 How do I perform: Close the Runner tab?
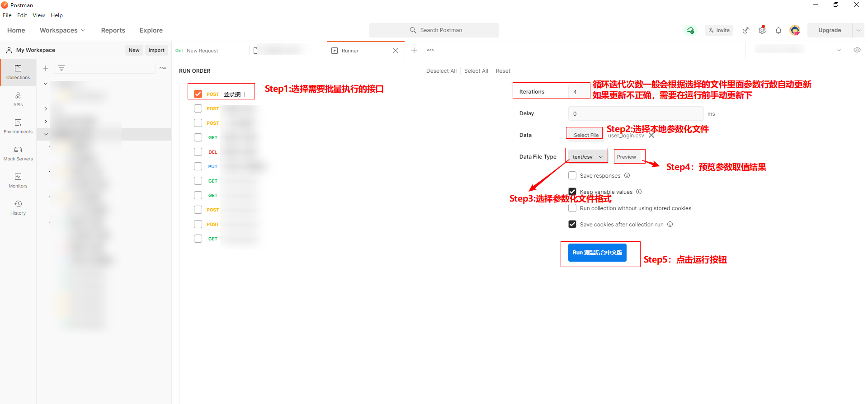[396, 51]
